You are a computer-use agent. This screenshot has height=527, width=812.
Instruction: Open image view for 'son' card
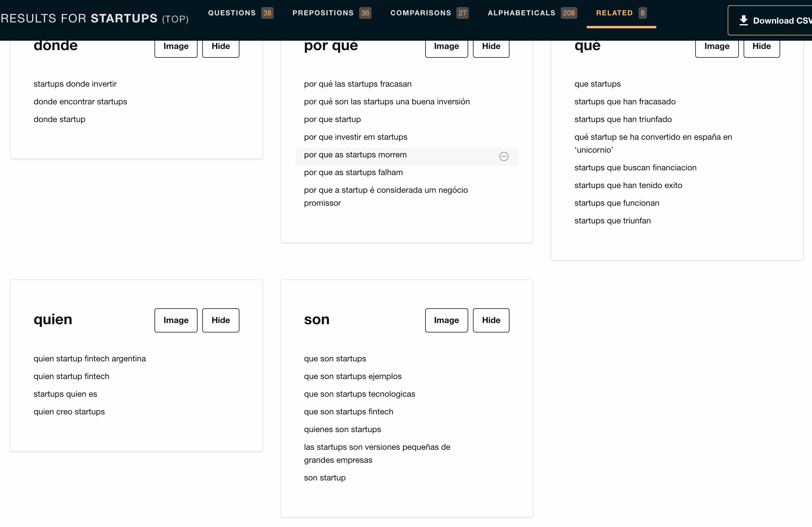pos(446,320)
